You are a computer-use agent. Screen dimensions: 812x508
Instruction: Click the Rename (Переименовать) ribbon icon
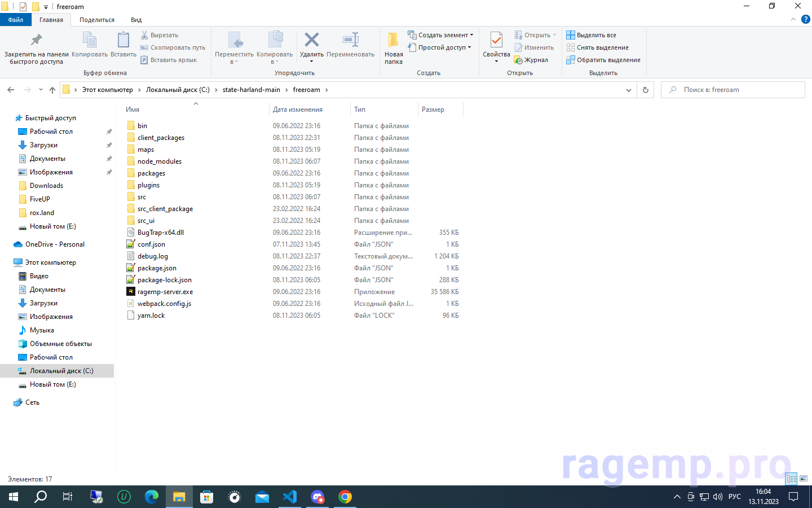(350, 41)
